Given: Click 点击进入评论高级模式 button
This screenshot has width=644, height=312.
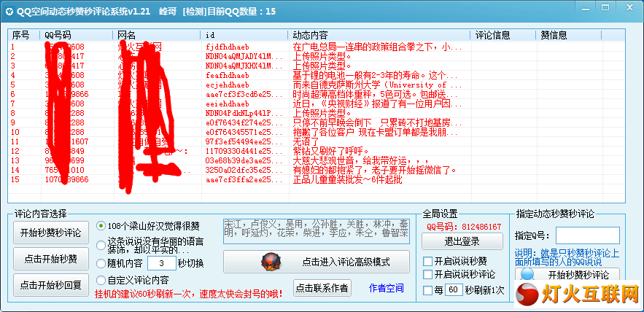Looking at the screenshot, I should [317, 262].
